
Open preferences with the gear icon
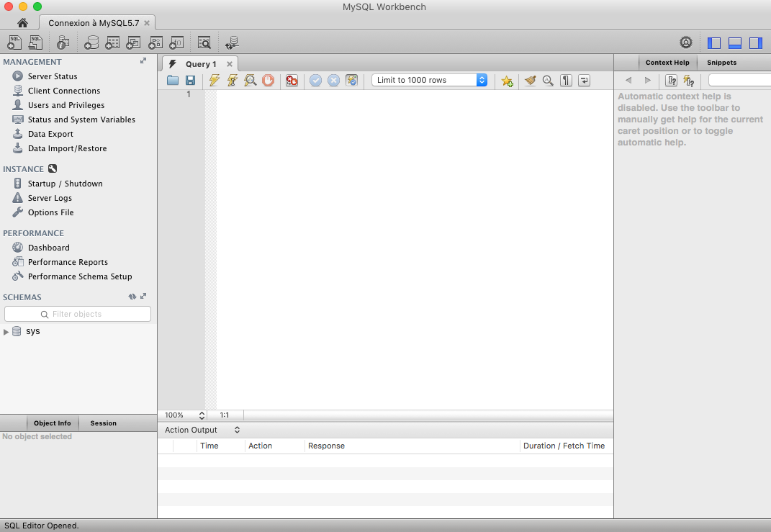(686, 42)
